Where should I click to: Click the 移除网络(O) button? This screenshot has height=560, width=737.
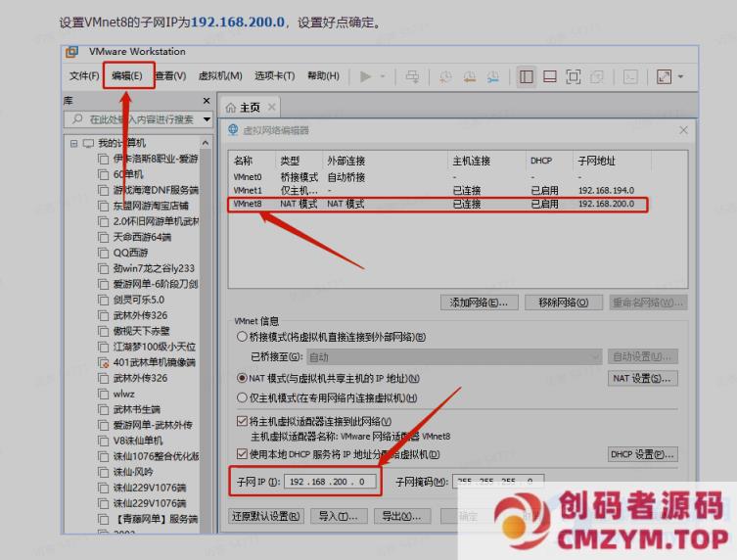coord(563,303)
